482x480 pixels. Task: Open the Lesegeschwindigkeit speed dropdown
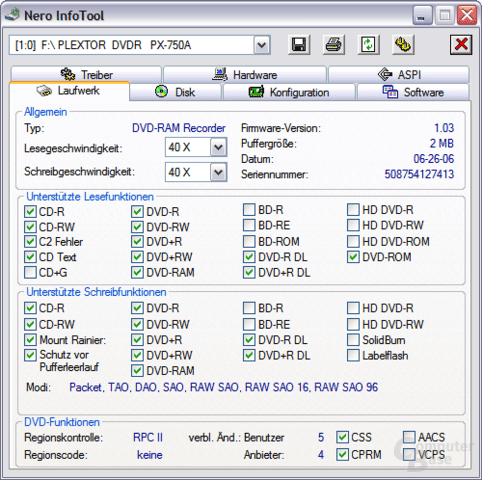(218, 147)
